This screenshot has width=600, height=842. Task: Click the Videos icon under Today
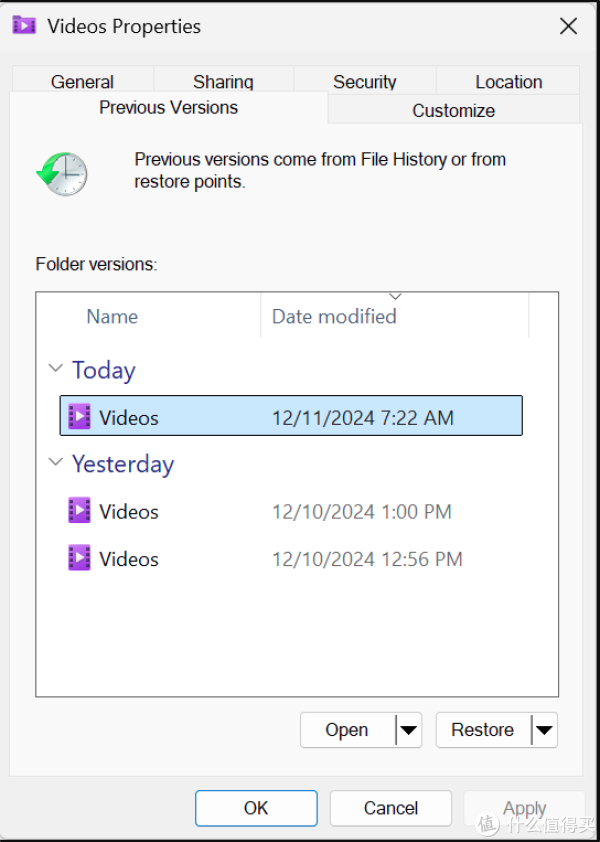coord(79,416)
